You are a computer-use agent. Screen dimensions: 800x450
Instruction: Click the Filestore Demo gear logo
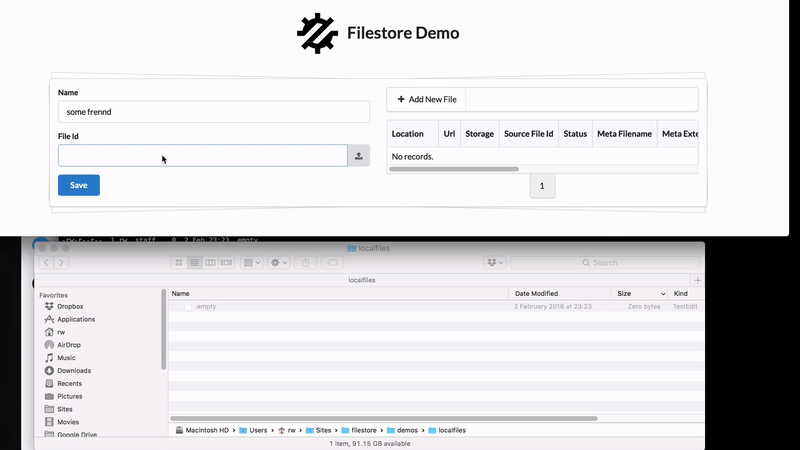point(317,33)
